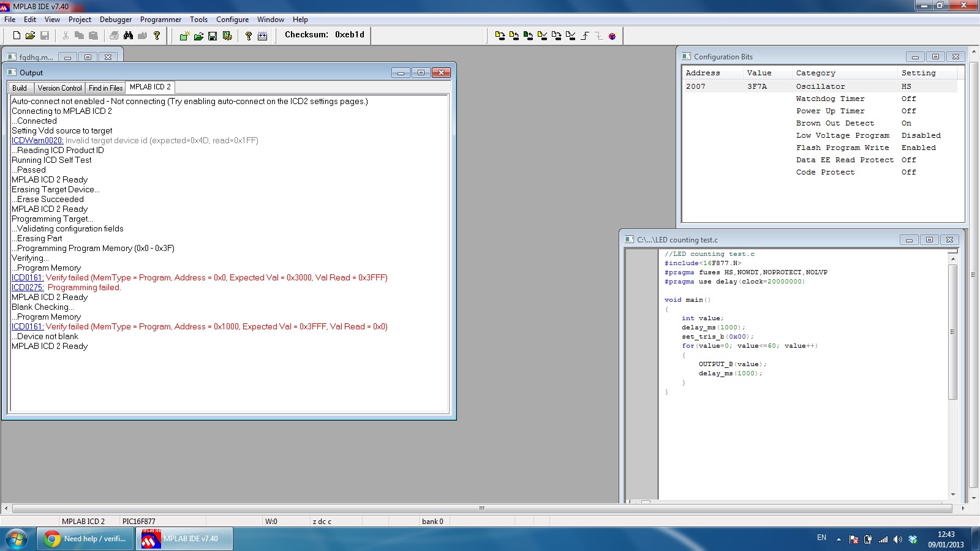Open the Tools menu

(198, 20)
